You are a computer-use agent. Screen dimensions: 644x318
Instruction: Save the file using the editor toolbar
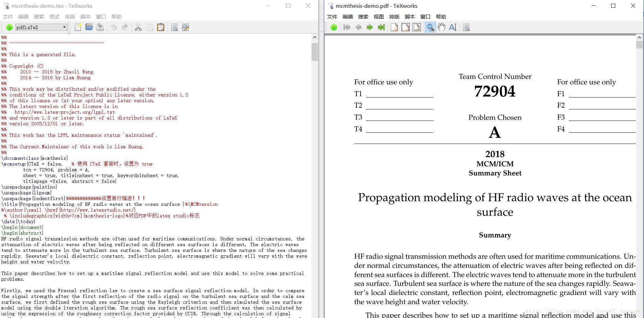click(100, 27)
